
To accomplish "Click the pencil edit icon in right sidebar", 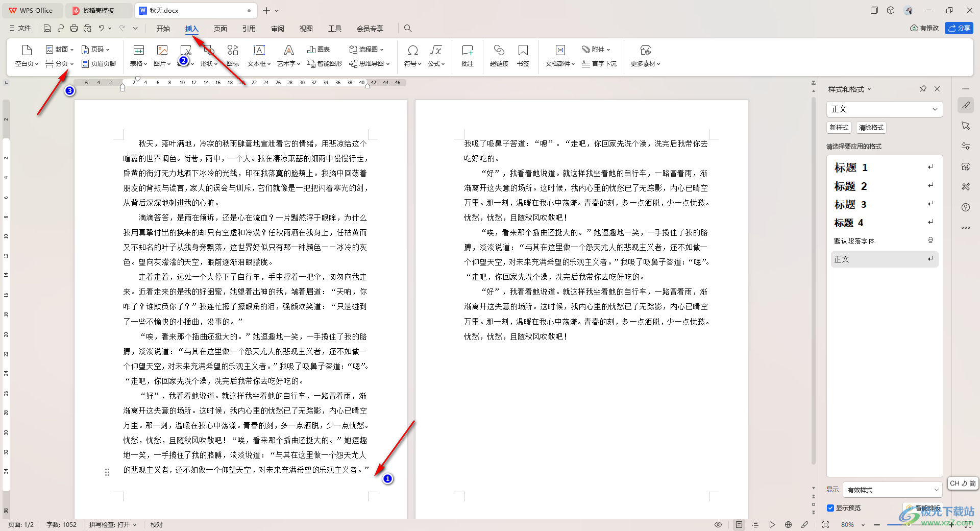I will pos(966,106).
